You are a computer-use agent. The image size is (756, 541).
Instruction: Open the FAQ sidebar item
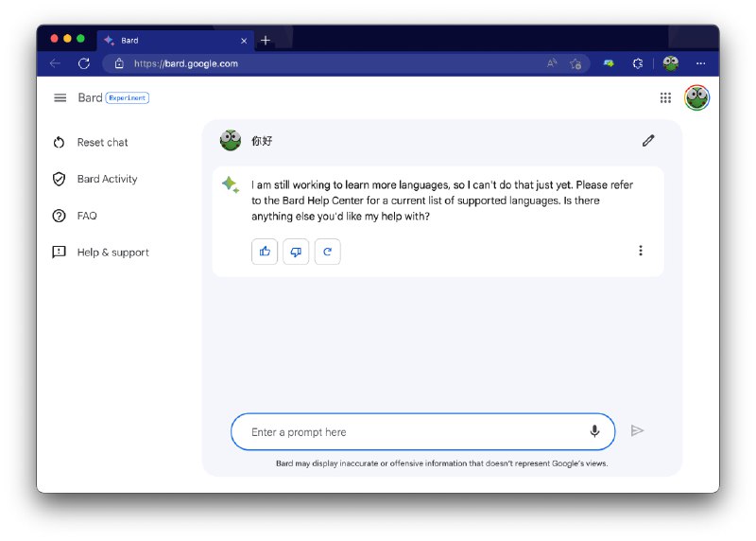point(87,216)
